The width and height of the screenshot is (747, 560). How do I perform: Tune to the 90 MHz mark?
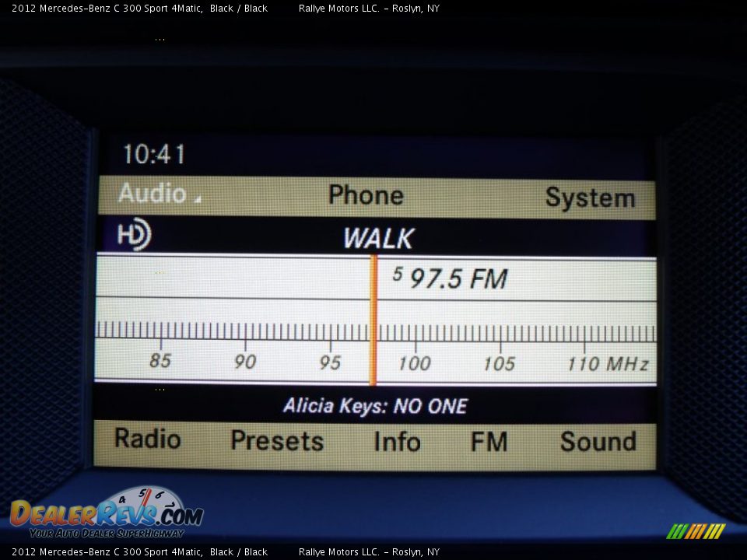[245, 361]
